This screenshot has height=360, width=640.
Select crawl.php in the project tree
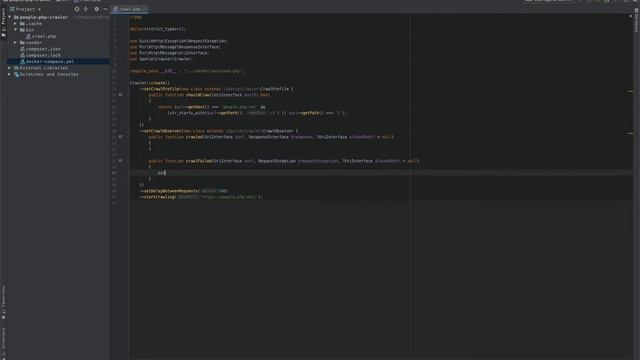(44, 36)
